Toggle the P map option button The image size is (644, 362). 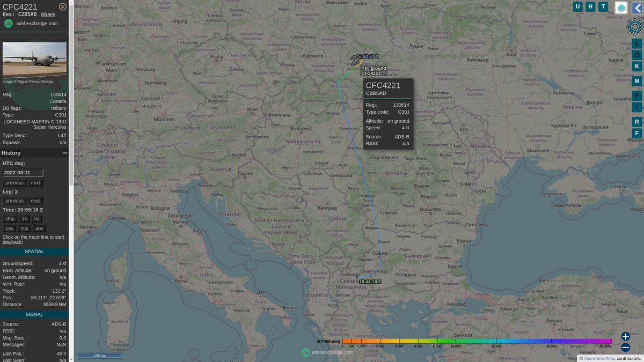[637, 95]
